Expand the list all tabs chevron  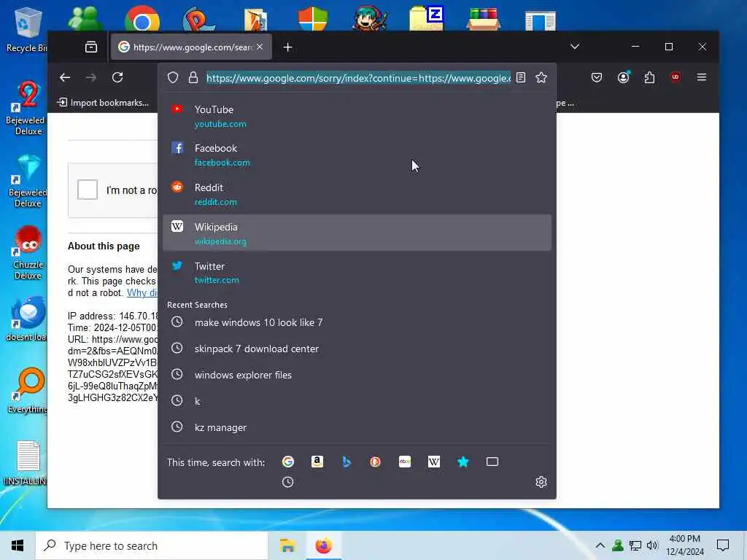coord(575,47)
